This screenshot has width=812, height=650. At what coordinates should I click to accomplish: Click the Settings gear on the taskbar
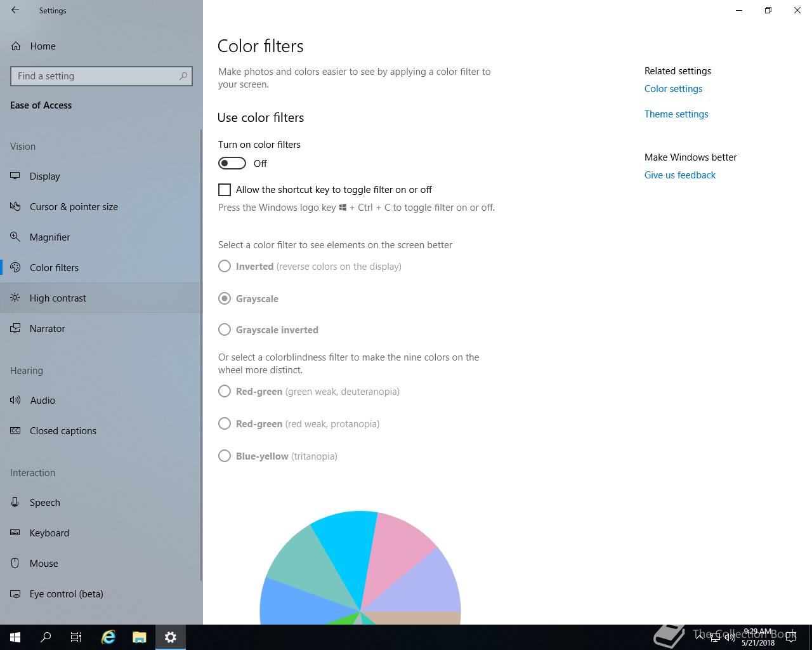coord(171,637)
